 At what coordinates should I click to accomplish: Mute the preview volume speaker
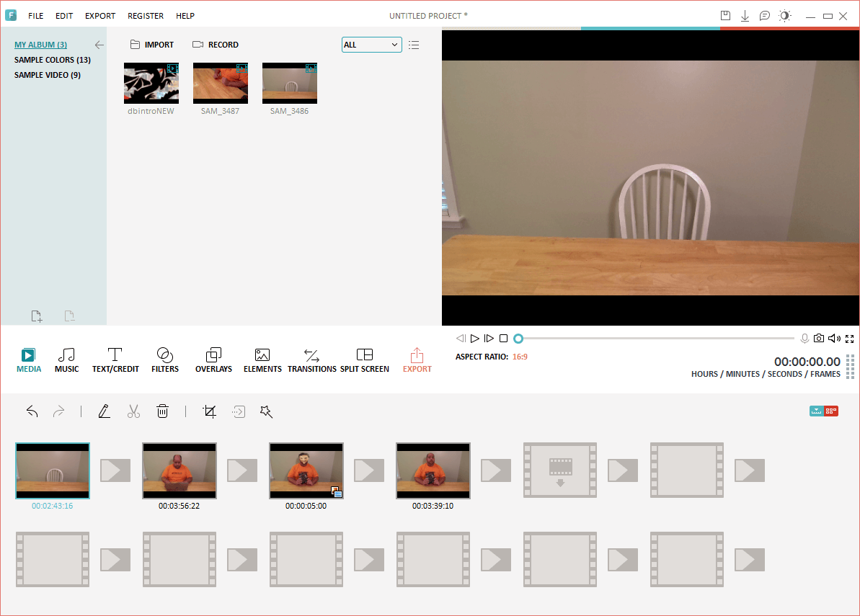click(834, 339)
